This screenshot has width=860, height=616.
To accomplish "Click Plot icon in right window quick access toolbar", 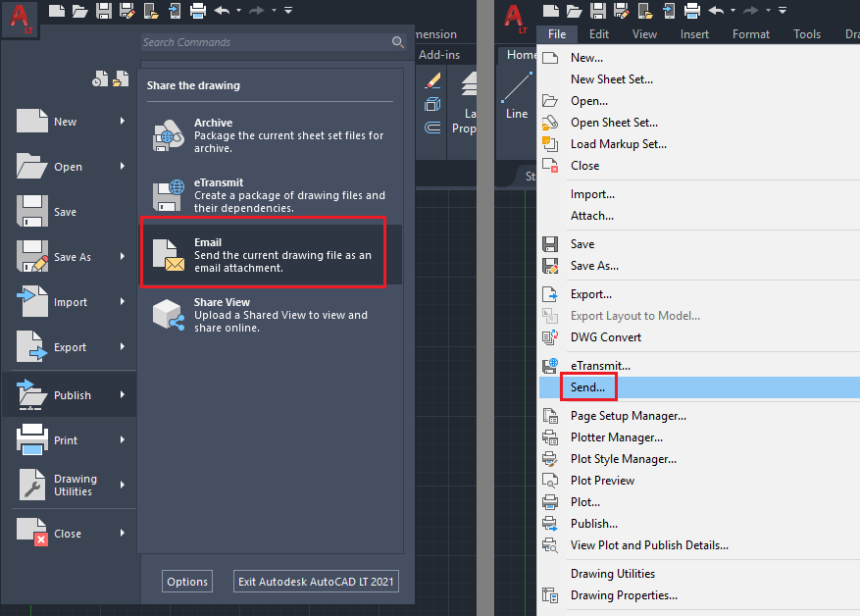I will click(692, 11).
